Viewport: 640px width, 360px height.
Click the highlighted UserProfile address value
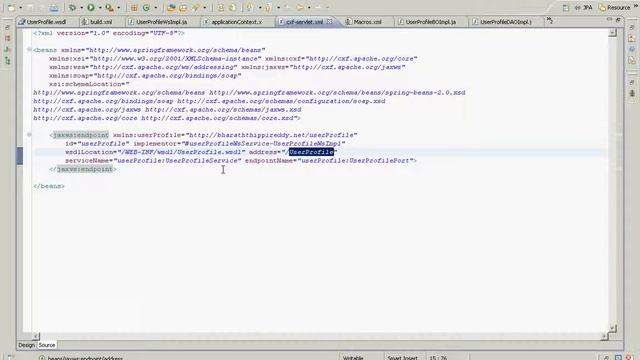[311, 152]
